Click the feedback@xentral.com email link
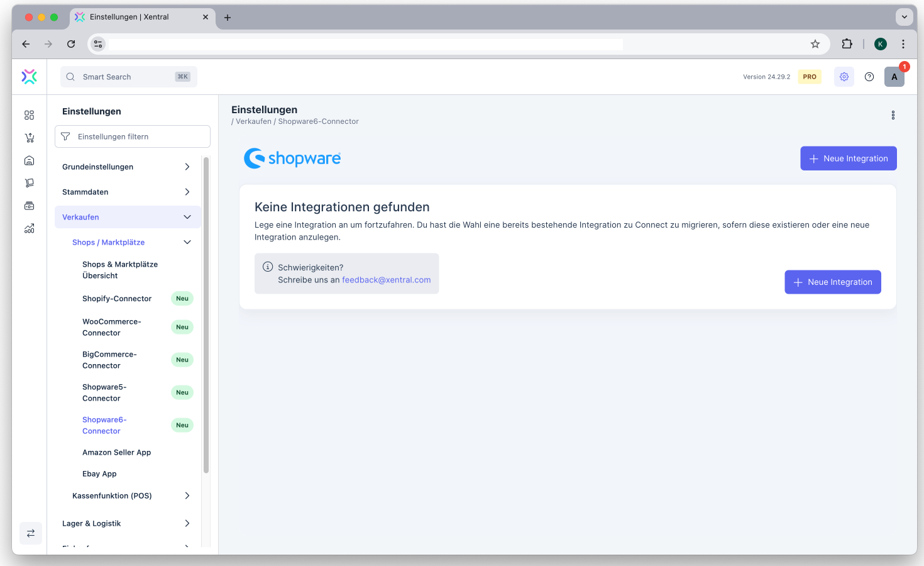924x566 pixels. click(x=386, y=280)
